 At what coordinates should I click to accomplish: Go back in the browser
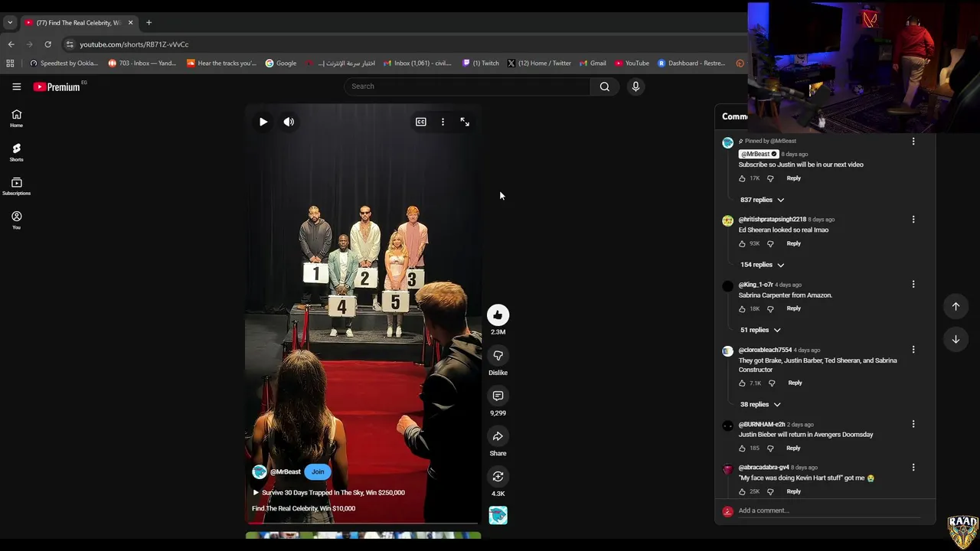[11, 44]
